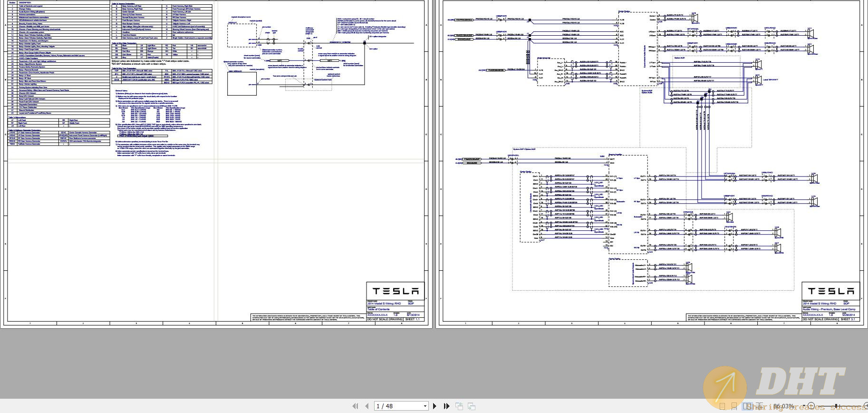Viewport: 868px width, 413px height.
Task: Click the Tesla logo on right page
Action: tap(830, 291)
